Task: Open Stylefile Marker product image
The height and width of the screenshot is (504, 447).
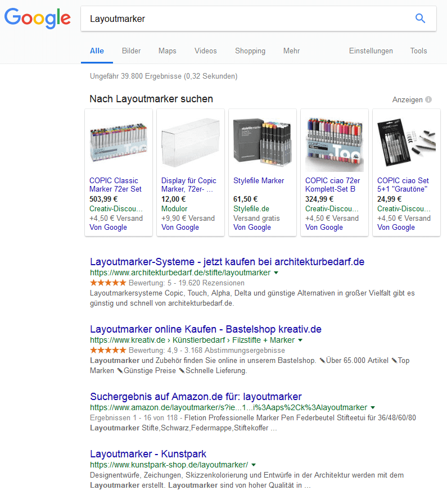Action: click(263, 142)
